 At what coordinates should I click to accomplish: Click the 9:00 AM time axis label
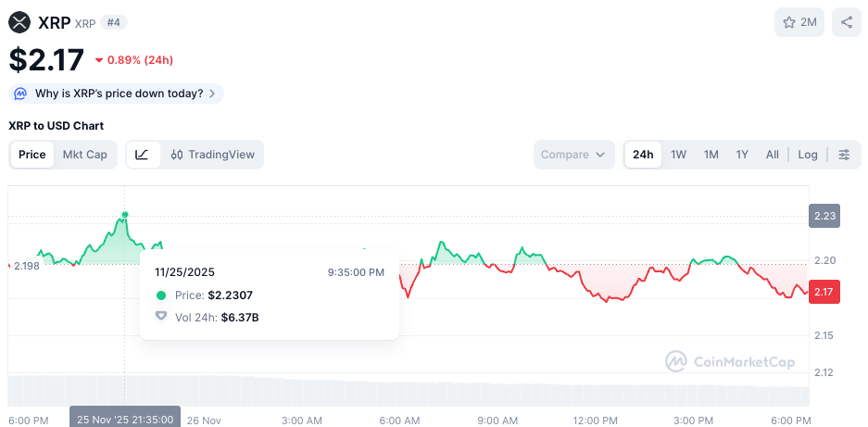click(x=498, y=421)
